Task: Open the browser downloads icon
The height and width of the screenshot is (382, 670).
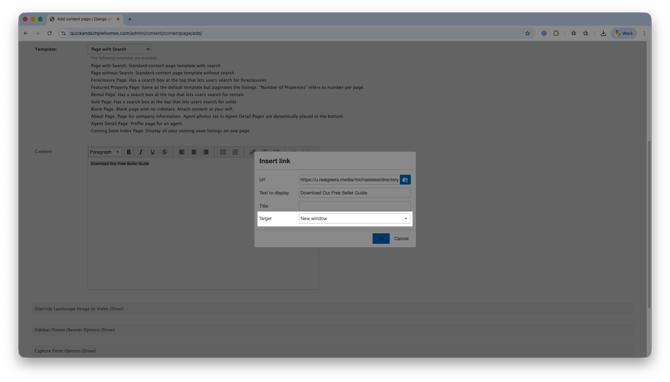Action: point(603,33)
